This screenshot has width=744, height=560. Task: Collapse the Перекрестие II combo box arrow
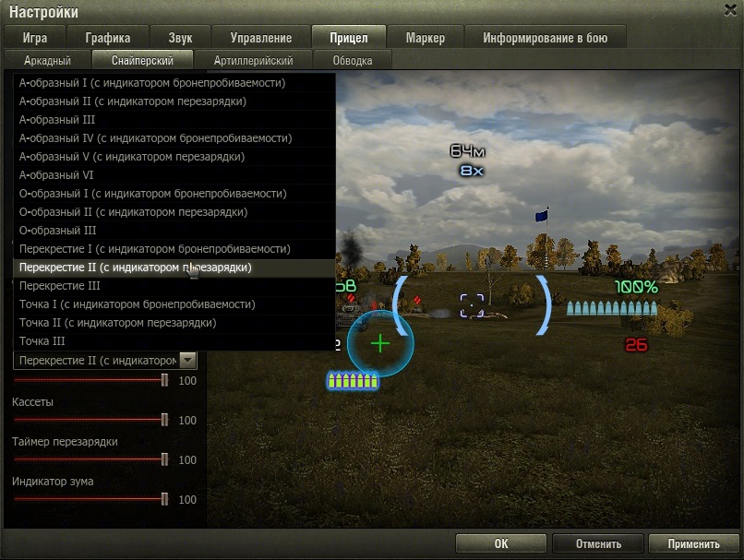pyautogui.click(x=188, y=361)
